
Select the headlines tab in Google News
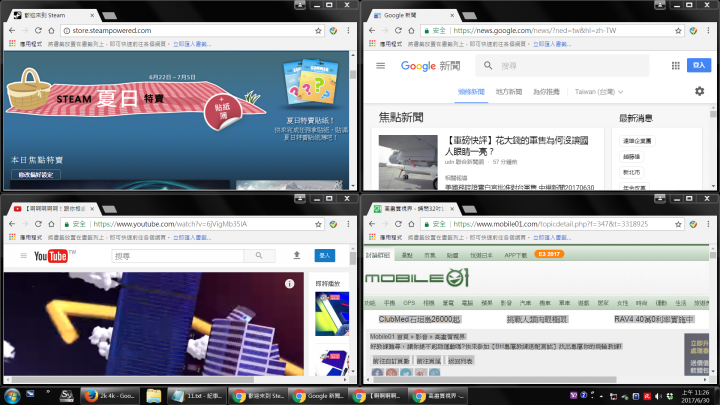tap(471, 92)
